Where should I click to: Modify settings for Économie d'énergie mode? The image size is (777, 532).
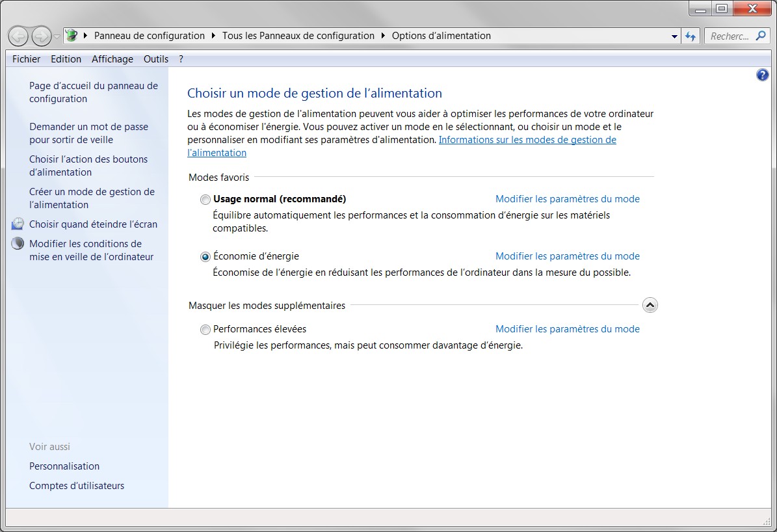click(x=568, y=256)
